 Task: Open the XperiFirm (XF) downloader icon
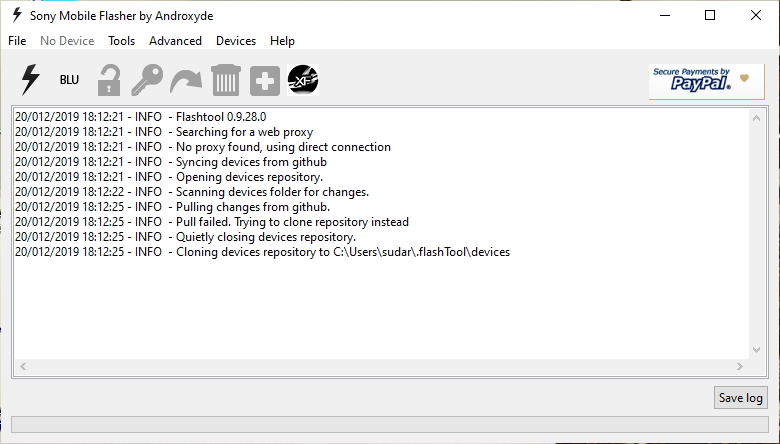[303, 80]
